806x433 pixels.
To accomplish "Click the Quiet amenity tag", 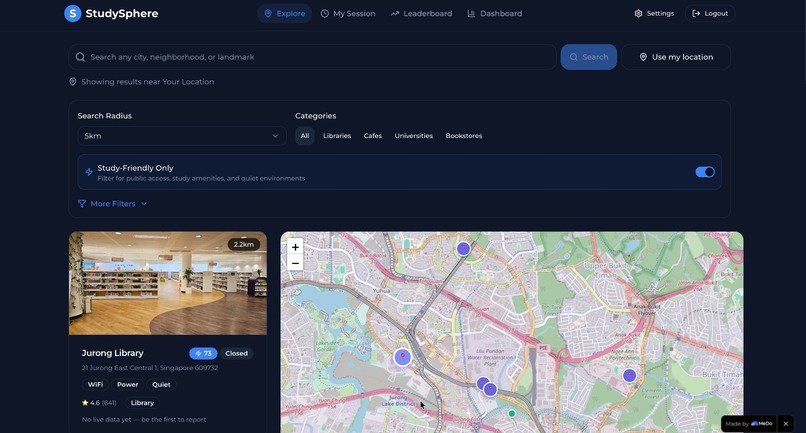I will (161, 384).
